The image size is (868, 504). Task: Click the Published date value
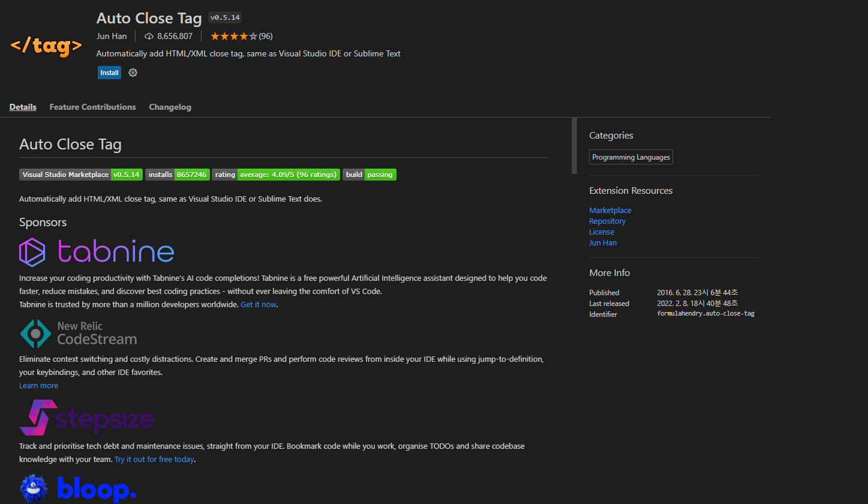click(x=698, y=292)
